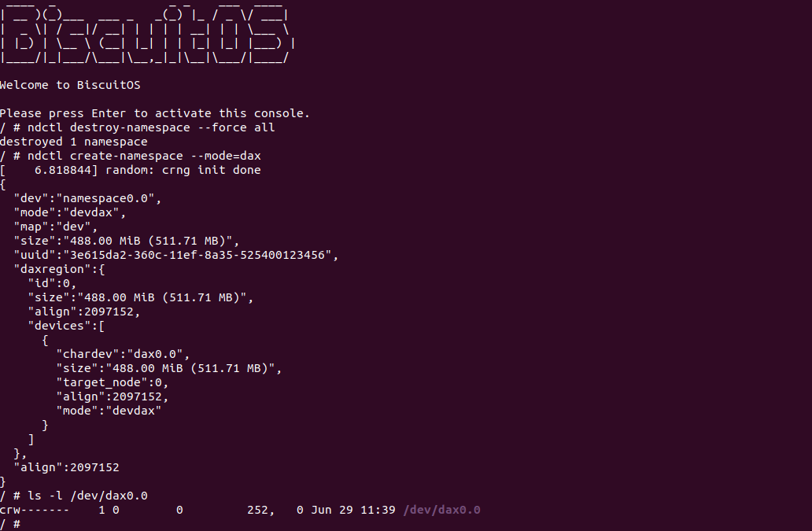
Task: Click the "dev":"namespace0.0" line
Action: [87, 198]
